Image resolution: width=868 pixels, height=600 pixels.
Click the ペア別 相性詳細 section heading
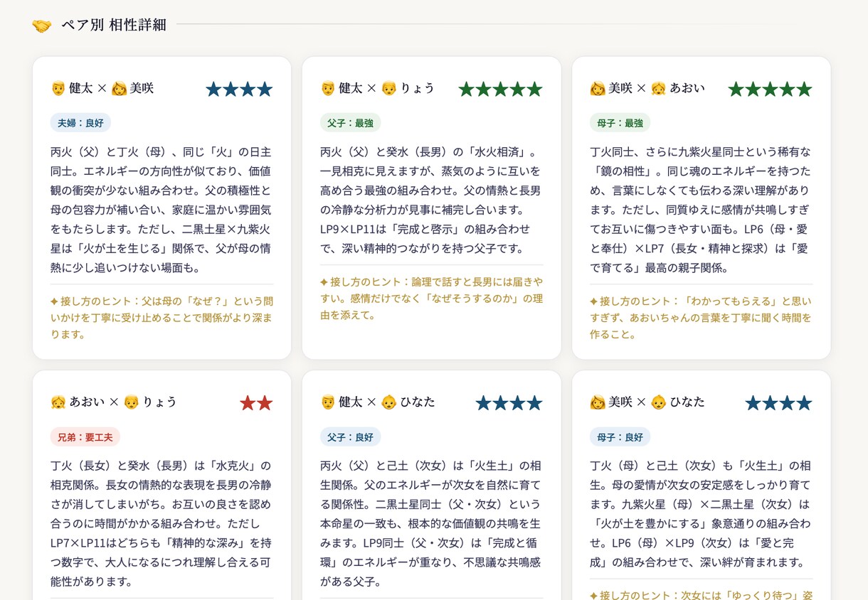click(x=114, y=25)
